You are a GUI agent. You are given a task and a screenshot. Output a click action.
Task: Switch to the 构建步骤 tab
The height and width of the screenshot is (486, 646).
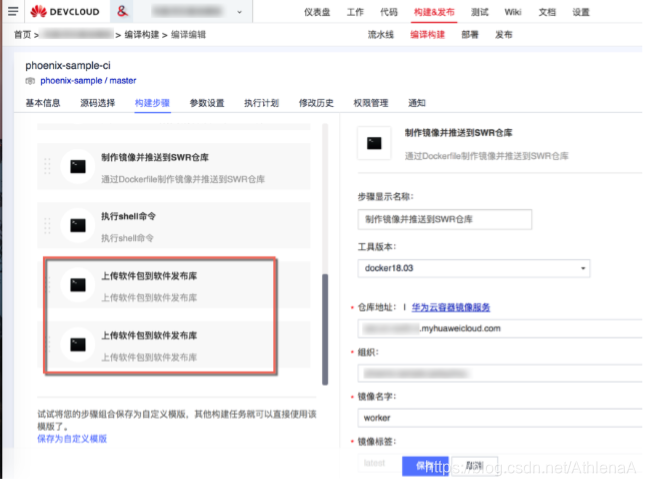(x=152, y=103)
